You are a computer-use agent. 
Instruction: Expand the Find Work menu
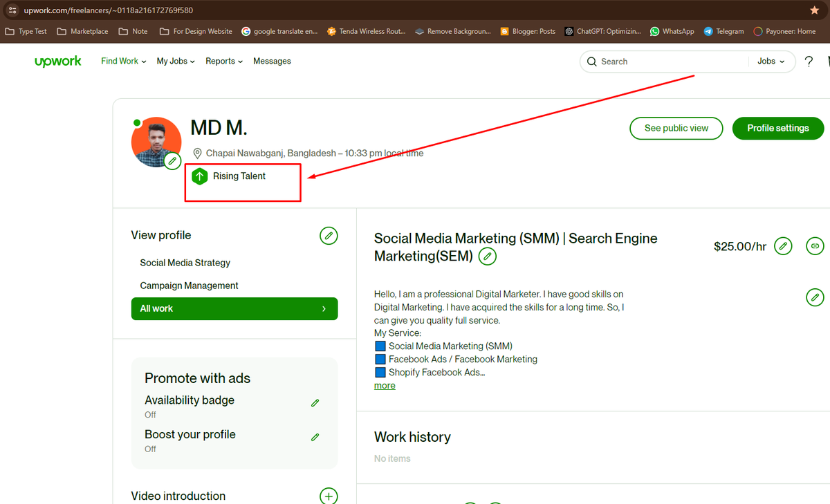[x=124, y=62]
